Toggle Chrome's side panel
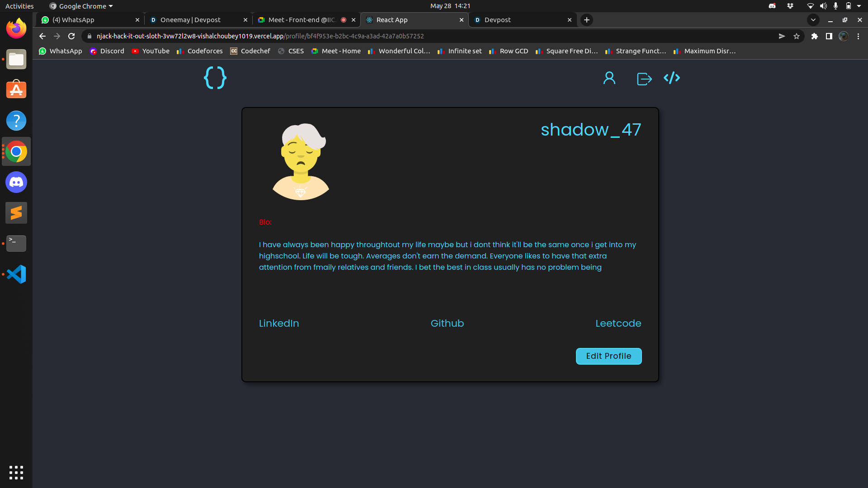Viewport: 868px width, 488px height. 830,36
